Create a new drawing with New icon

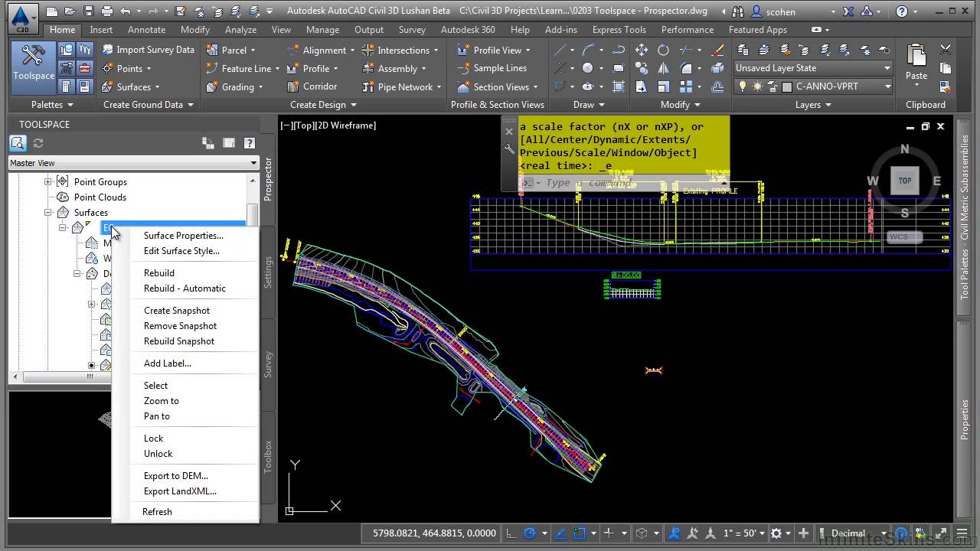point(51,11)
